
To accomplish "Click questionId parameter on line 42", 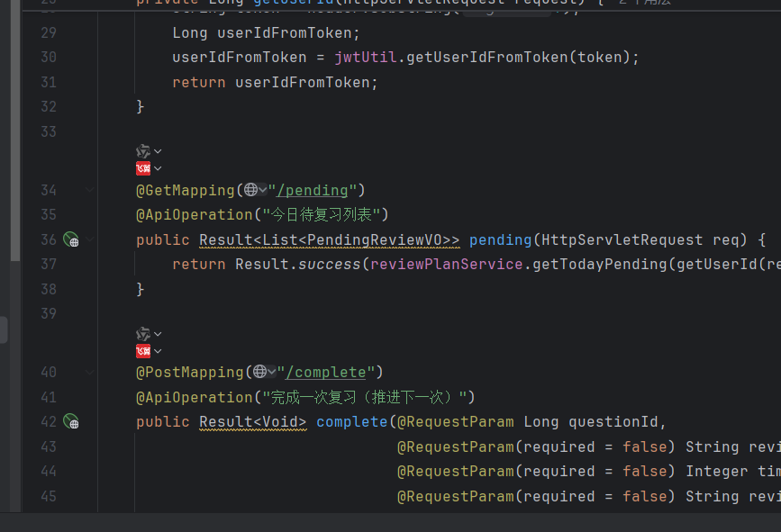I will (x=613, y=422).
